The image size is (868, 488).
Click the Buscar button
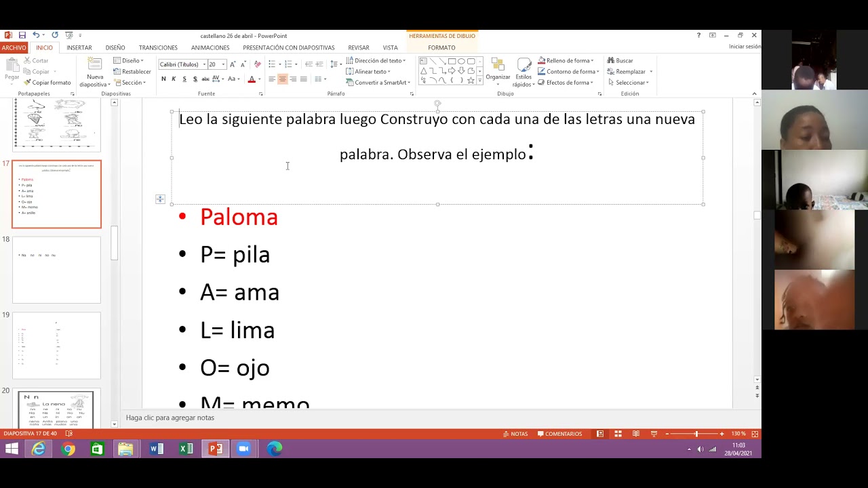(620, 61)
